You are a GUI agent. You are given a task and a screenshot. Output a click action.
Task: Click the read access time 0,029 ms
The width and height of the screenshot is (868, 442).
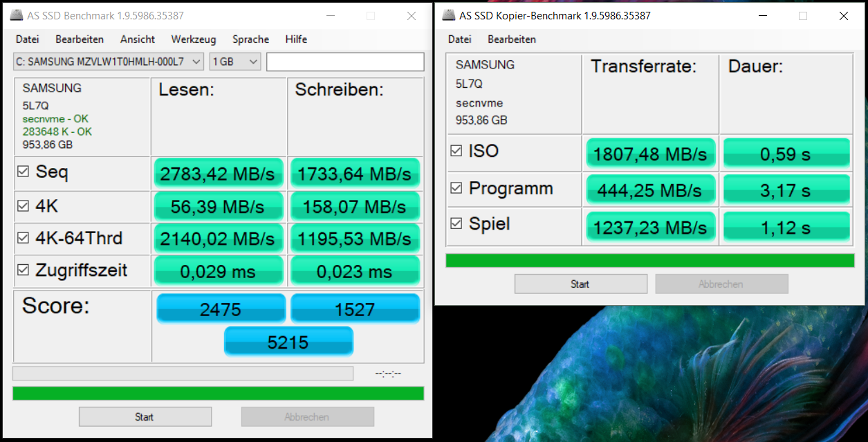pos(217,272)
